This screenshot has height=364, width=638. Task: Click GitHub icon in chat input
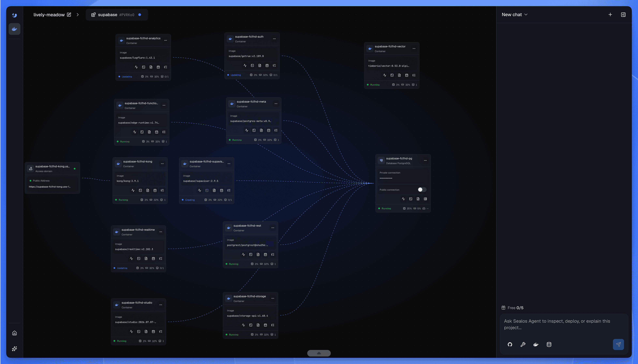pyautogui.click(x=510, y=344)
